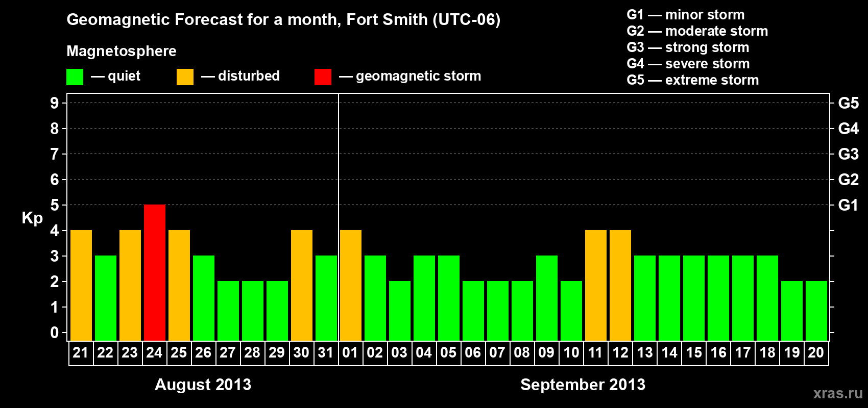The width and height of the screenshot is (868, 408).
Task: Click the green bar for September 13
Action: (x=645, y=298)
